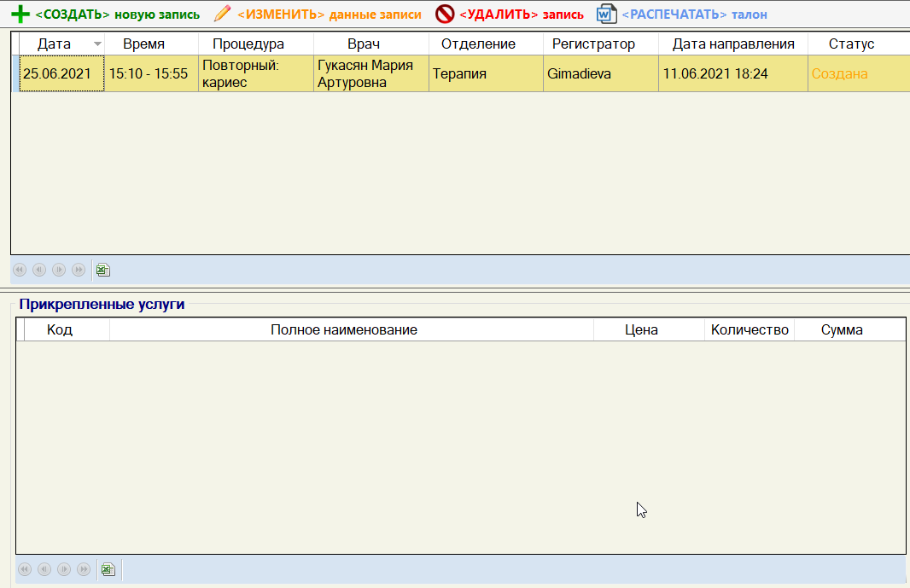Screen dimensions: 910x588
Task: Go to previous page in services grid
Action: (44, 569)
